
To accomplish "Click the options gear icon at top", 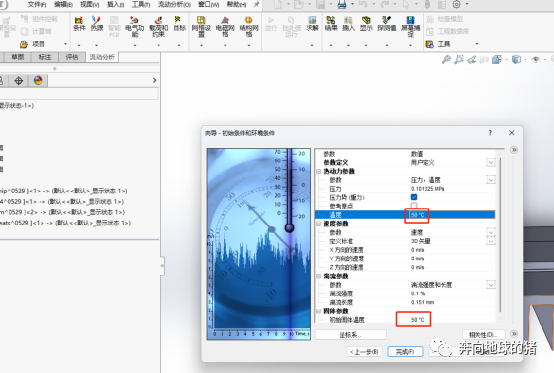I will [x=456, y=4].
